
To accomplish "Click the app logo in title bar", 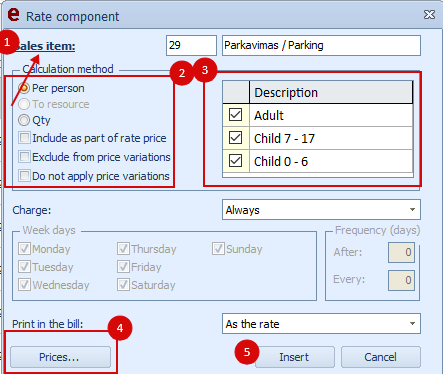I will point(14,15).
